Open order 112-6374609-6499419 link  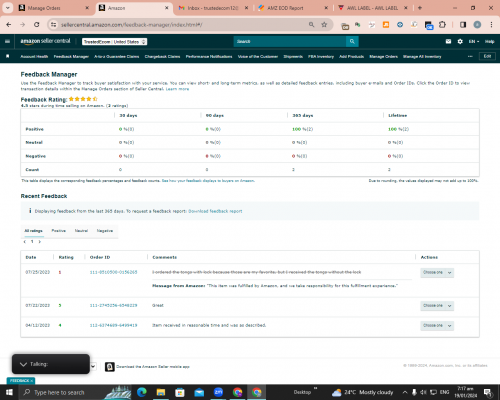coord(113,325)
